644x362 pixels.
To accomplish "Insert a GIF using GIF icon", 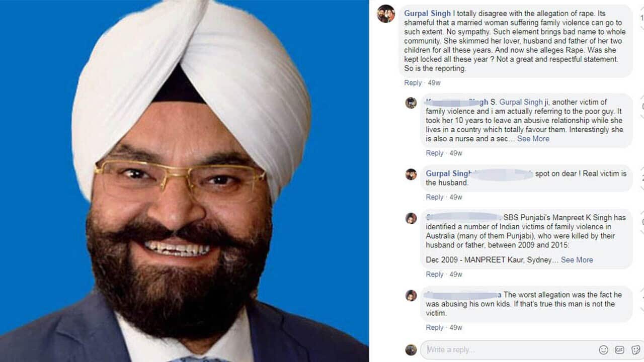I will pyautogui.click(x=619, y=349).
